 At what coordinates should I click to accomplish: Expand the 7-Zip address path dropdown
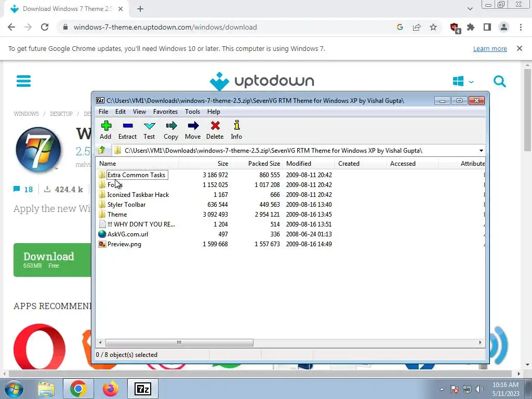(481, 151)
